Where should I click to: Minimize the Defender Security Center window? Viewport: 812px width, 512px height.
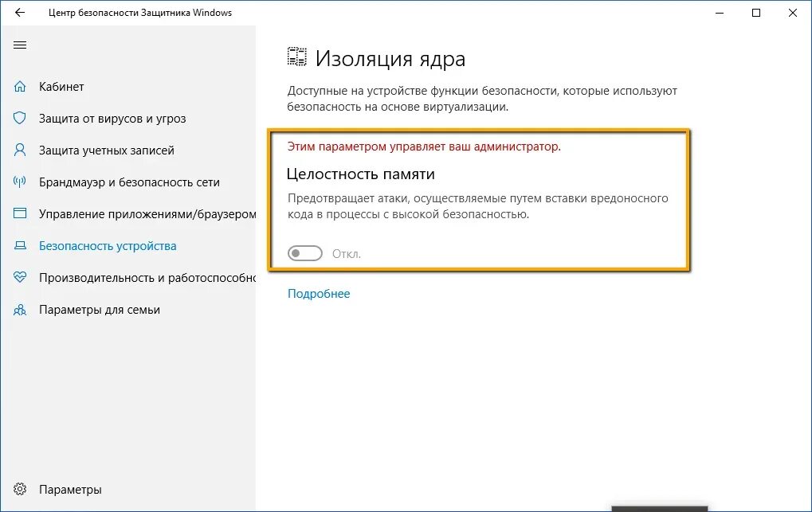[x=720, y=13]
